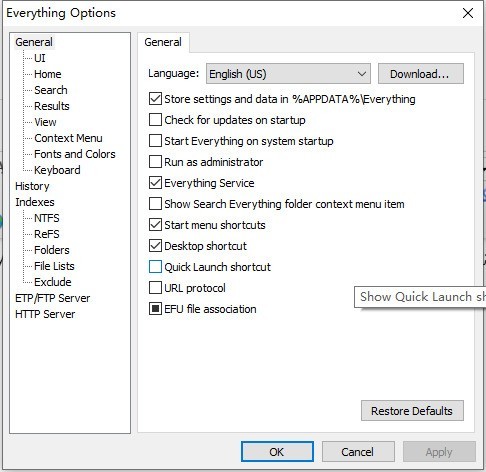Toggle EFU file association checkbox
The width and height of the screenshot is (486, 472).
tap(155, 309)
